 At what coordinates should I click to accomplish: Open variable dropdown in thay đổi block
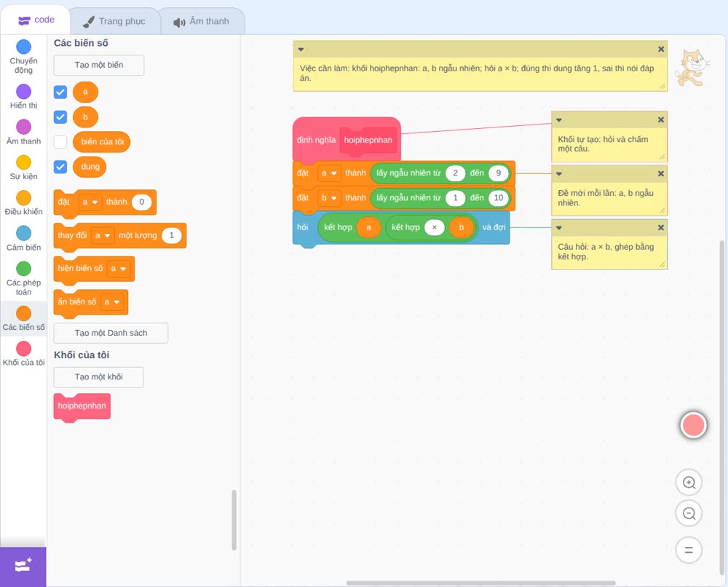point(102,235)
